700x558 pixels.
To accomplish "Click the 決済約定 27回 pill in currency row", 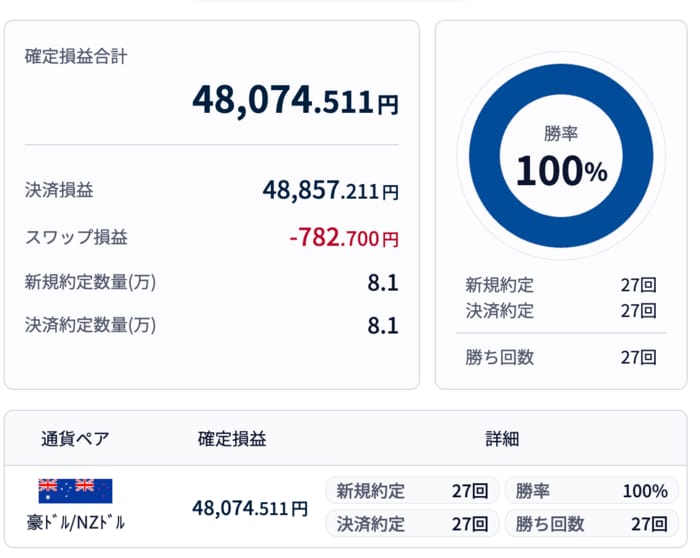I will 412,524.
